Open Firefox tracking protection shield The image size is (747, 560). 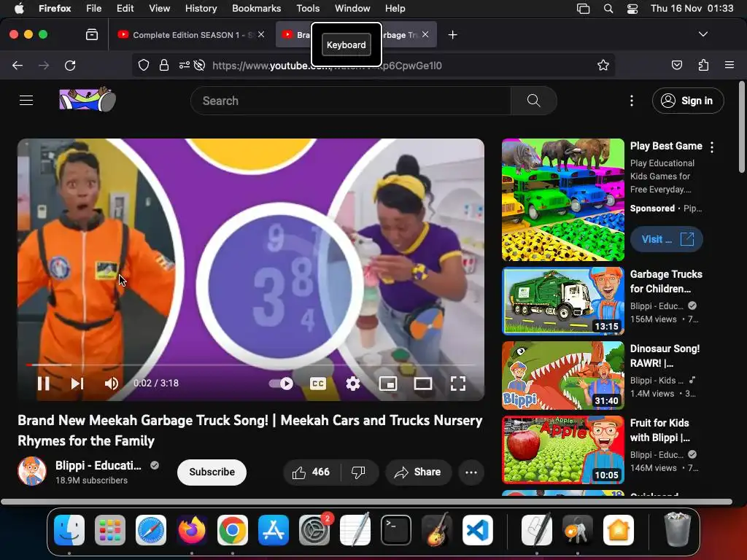coord(144,65)
